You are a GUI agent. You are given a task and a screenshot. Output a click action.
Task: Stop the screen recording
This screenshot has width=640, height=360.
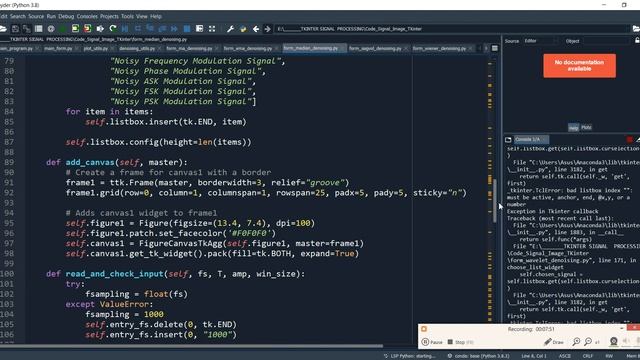pyautogui.click(x=460, y=342)
